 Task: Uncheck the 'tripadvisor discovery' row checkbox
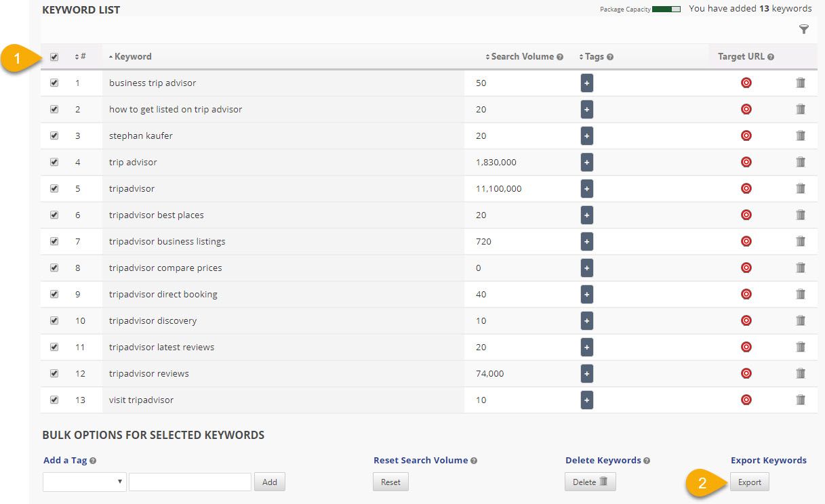click(x=54, y=320)
